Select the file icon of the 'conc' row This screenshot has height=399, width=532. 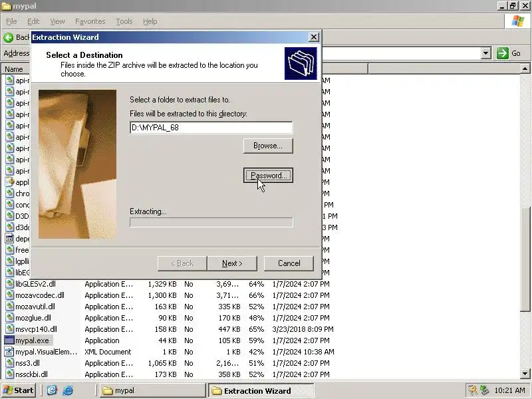9,205
